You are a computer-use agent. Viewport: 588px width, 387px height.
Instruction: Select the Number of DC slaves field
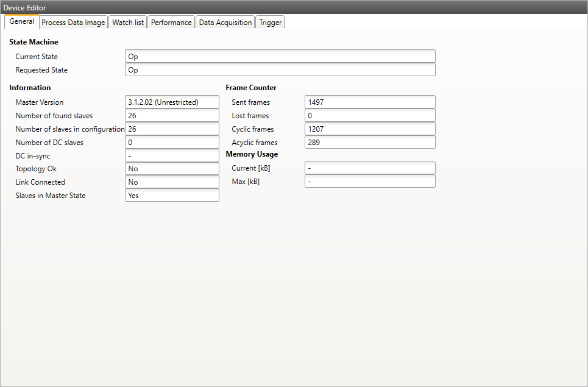(171, 143)
